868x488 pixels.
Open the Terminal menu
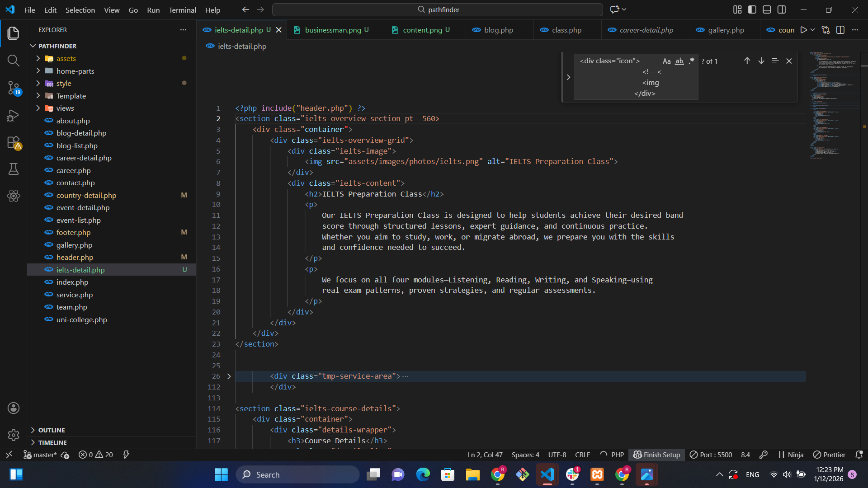pos(182,10)
